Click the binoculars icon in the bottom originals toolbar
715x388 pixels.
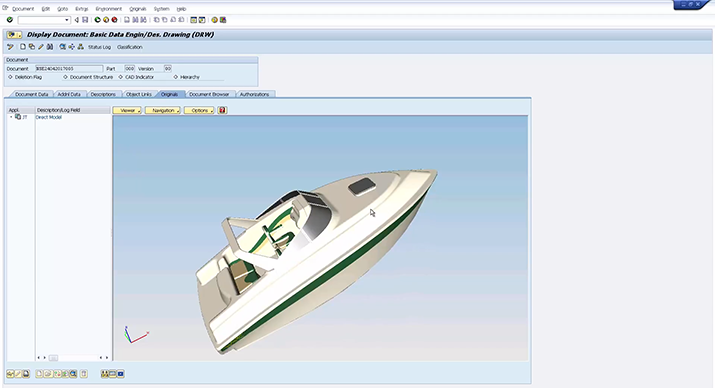(x=104, y=374)
